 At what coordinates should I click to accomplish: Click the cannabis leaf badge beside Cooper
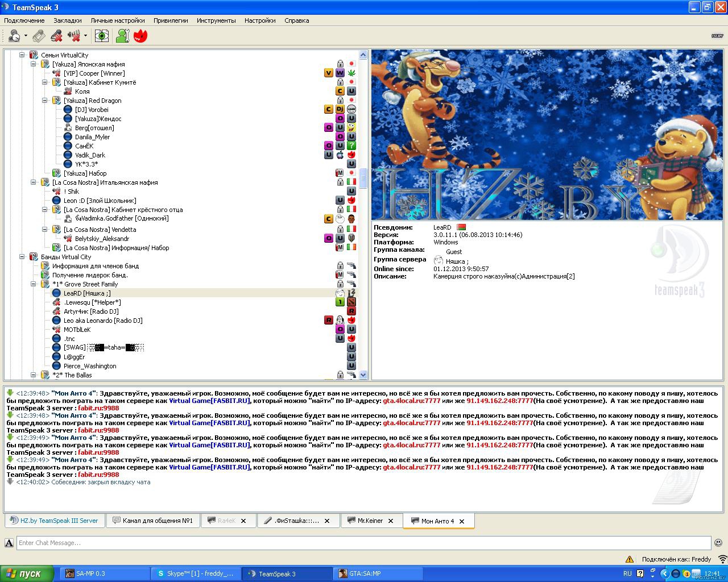tap(351, 73)
